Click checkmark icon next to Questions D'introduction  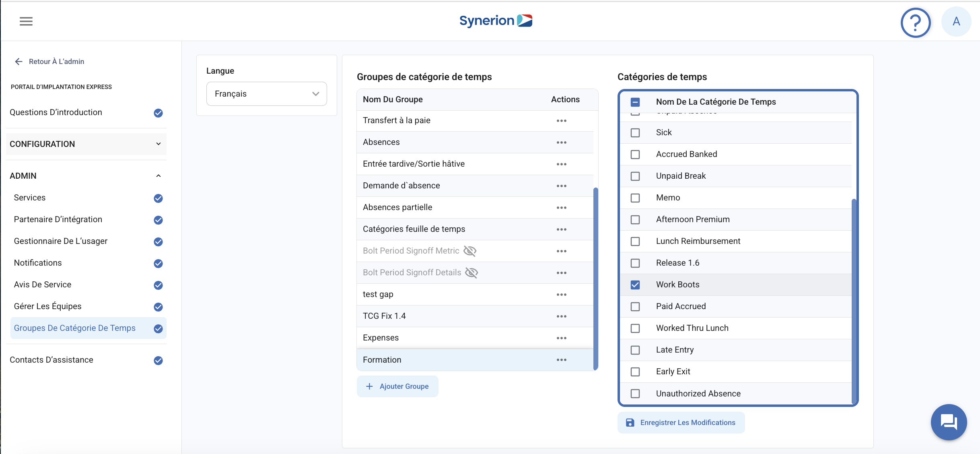pos(158,113)
